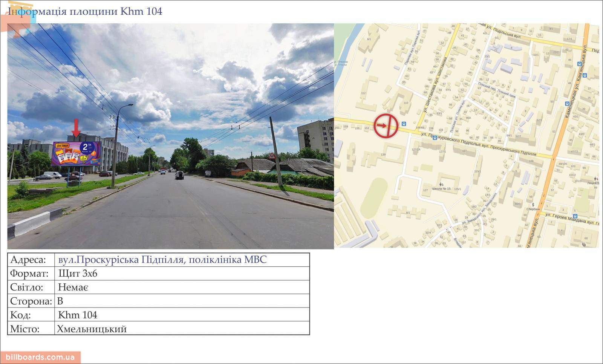The image size is (603, 364).
Task: Click the Хмельницький city cell
Action: pos(182,329)
